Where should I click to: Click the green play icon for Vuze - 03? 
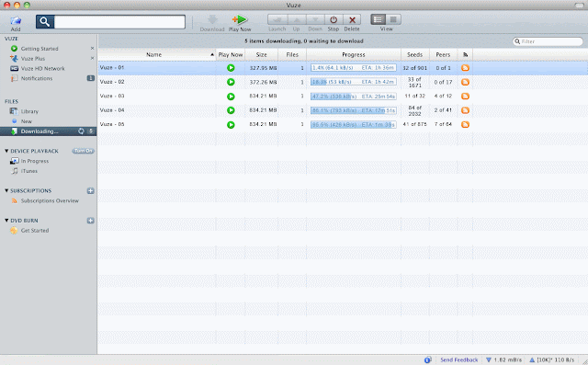click(231, 97)
